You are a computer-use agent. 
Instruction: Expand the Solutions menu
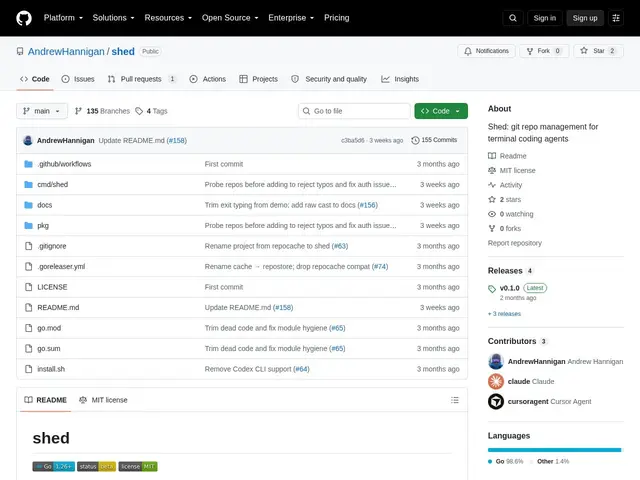click(113, 18)
